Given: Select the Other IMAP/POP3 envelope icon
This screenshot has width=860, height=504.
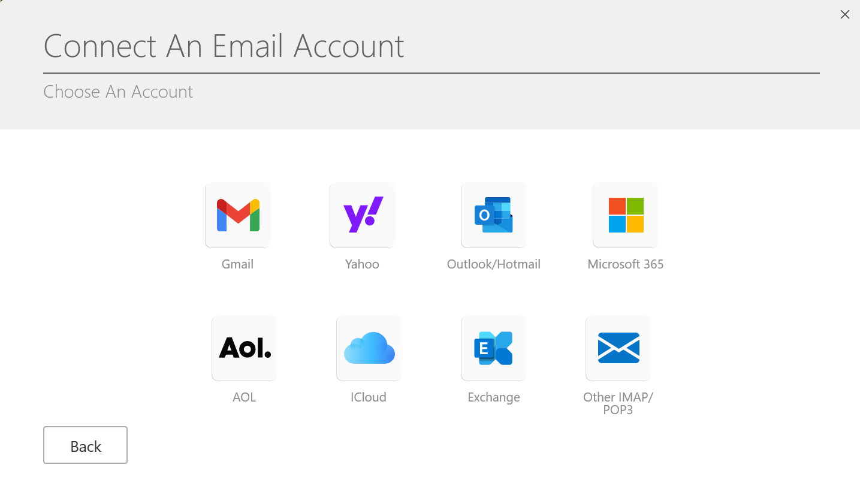Looking at the screenshot, I should pyautogui.click(x=618, y=348).
